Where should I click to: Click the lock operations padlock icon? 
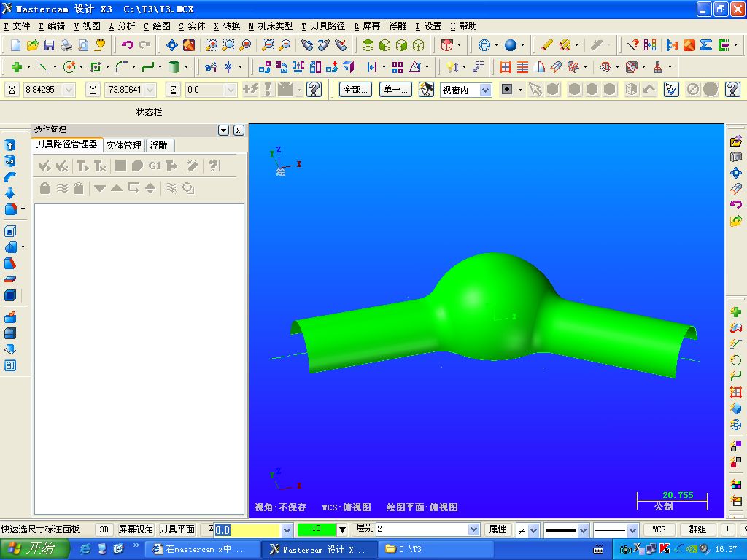pos(44,188)
